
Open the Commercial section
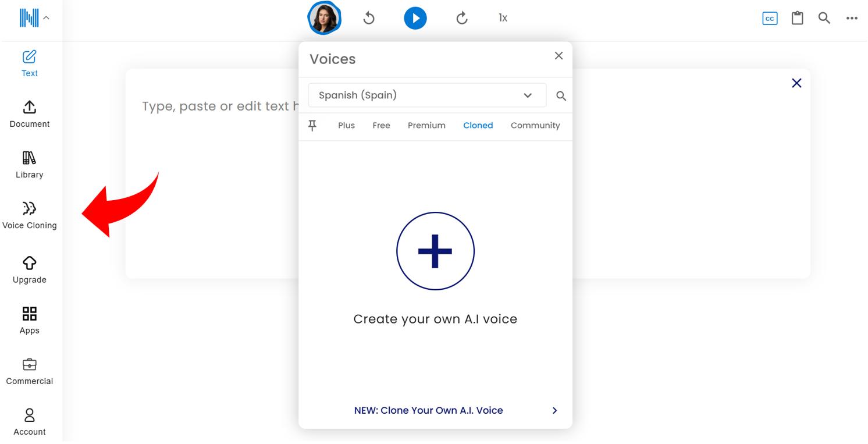point(29,370)
